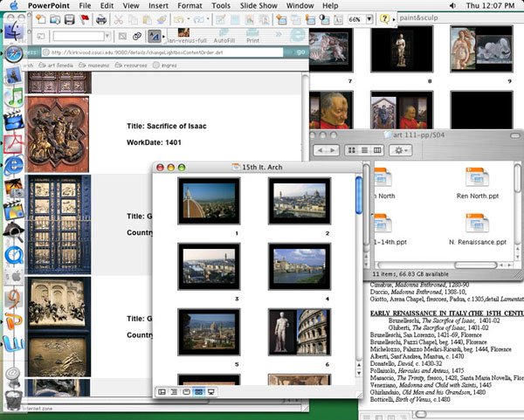Click the red flag icon in toolbar
Viewport: 524px width, 420px height.
coord(85,19)
